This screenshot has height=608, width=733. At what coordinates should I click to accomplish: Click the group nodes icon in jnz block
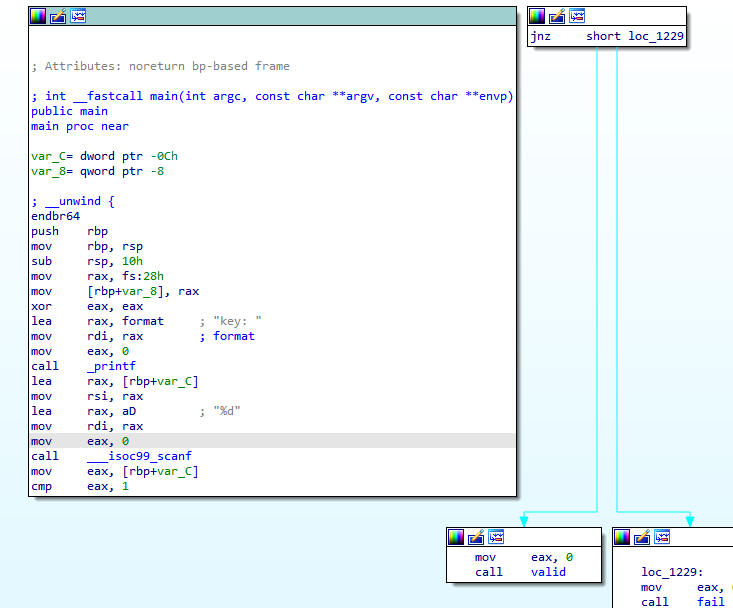(577, 16)
